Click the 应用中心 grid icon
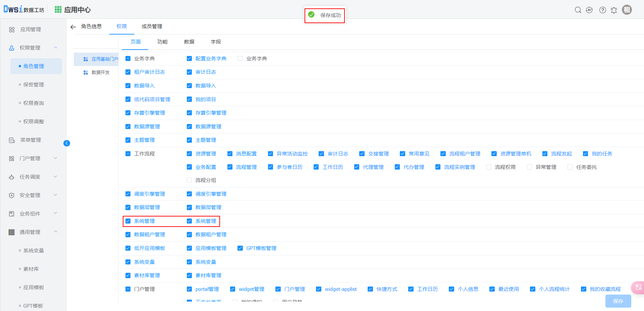This screenshot has height=311, width=644. [58, 10]
